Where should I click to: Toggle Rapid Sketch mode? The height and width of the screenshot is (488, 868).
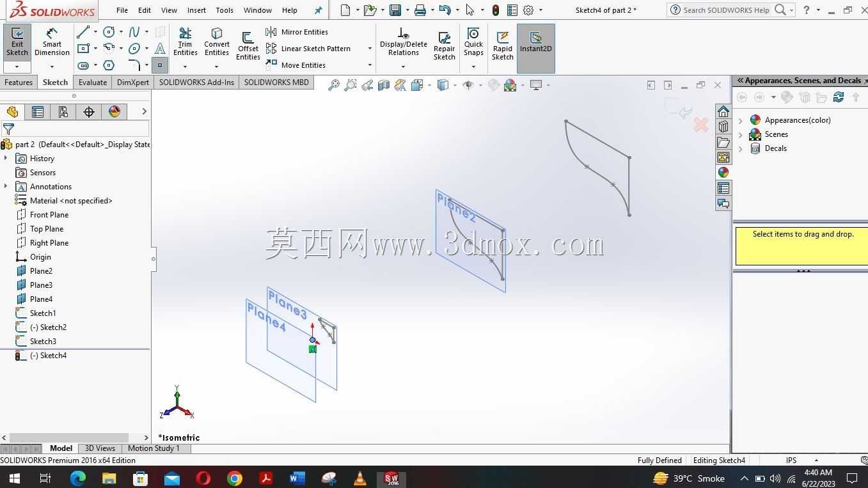pos(503,46)
